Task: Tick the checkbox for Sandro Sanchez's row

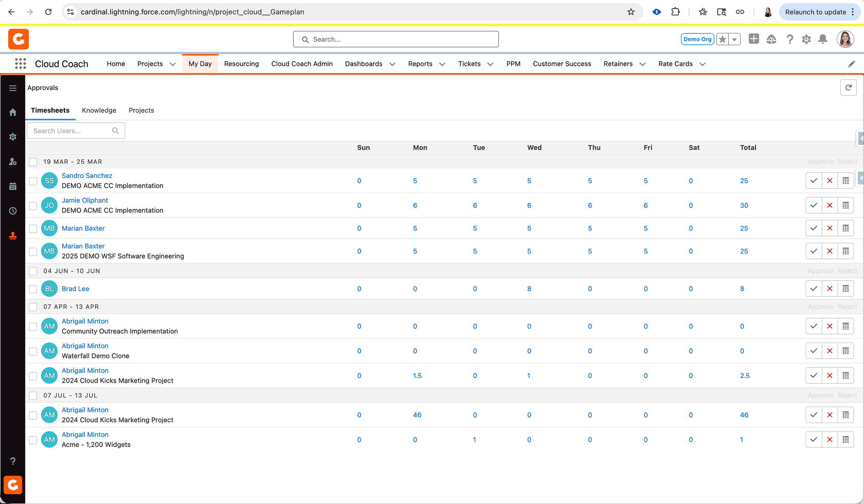Action: tap(33, 181)
